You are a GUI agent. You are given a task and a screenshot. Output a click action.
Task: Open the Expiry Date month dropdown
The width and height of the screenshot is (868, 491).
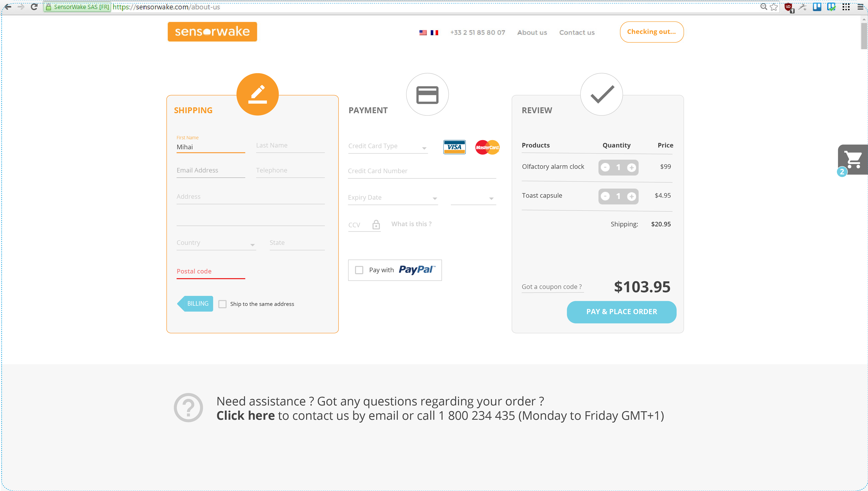[393, 198]
